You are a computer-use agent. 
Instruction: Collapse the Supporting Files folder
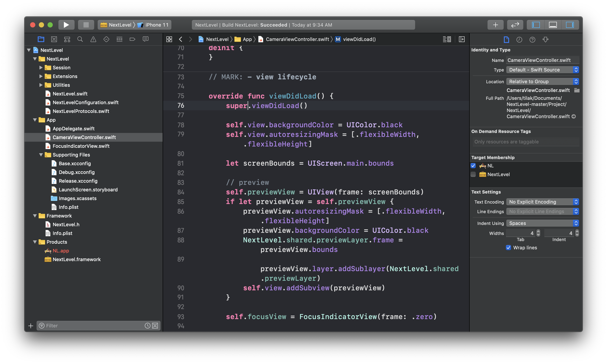(x=41, y=155)
